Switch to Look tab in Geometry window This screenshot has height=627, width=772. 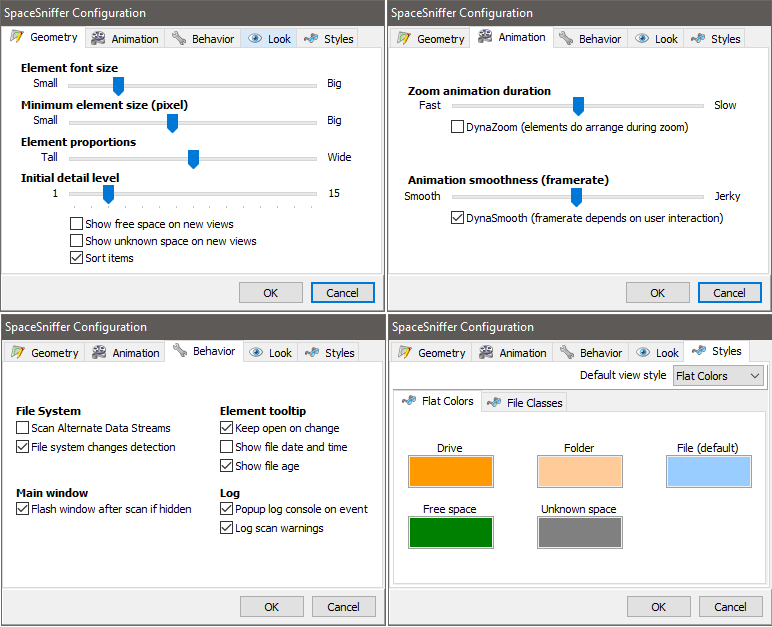click(269, 38)
